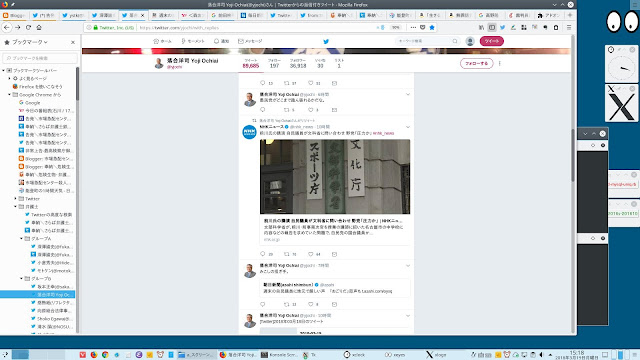Image resolution: width=640 pixels, height=360 pixels.
Task: Save the page to Pocket
Action: (422, 27)
